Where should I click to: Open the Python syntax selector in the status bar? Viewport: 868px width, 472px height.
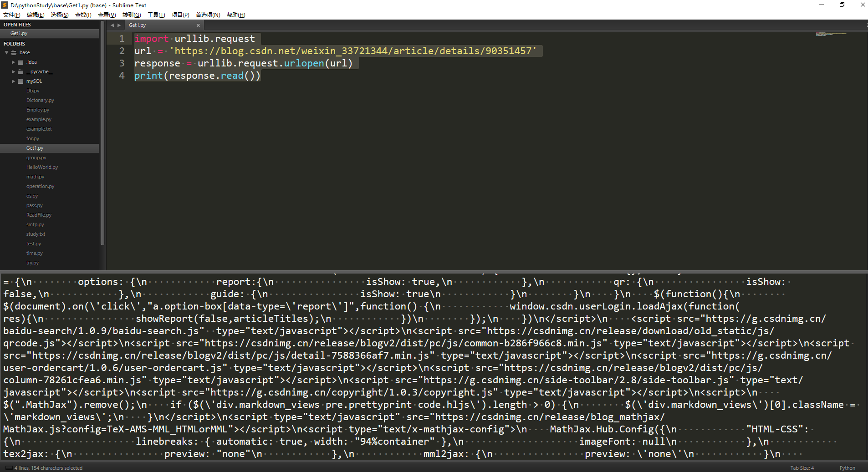[848, 467]
